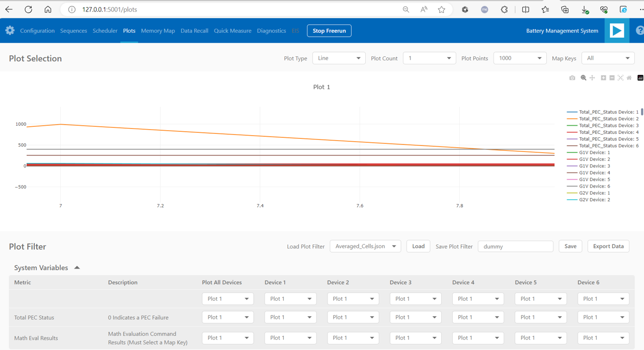Hide the G2V Device: 2 legend trace
The width and height of the screenshot is (644, 350).
(594, 200)
